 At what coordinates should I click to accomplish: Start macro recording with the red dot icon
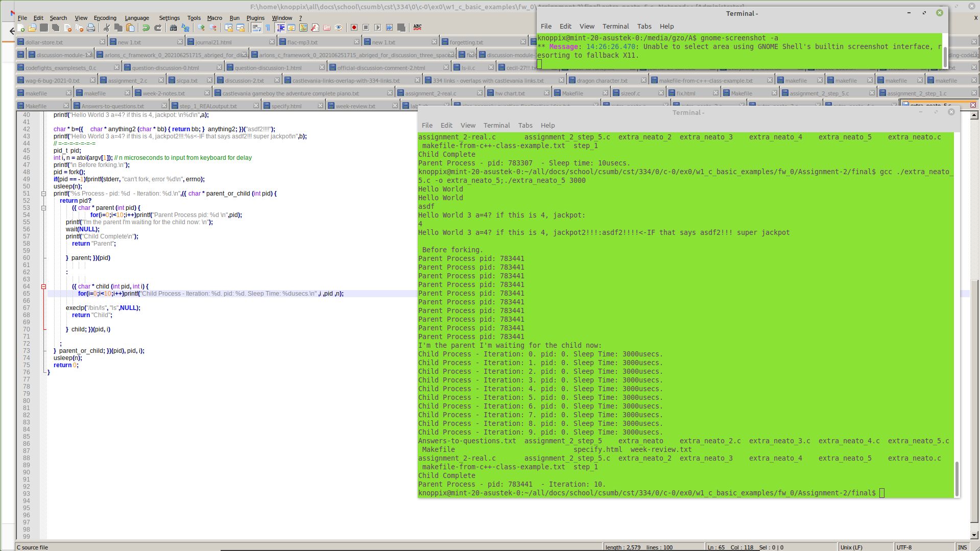click(354, 28)
